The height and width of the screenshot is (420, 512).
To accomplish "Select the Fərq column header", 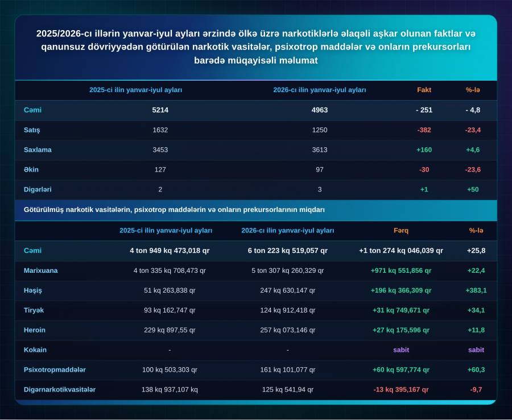I will (401, 230).
